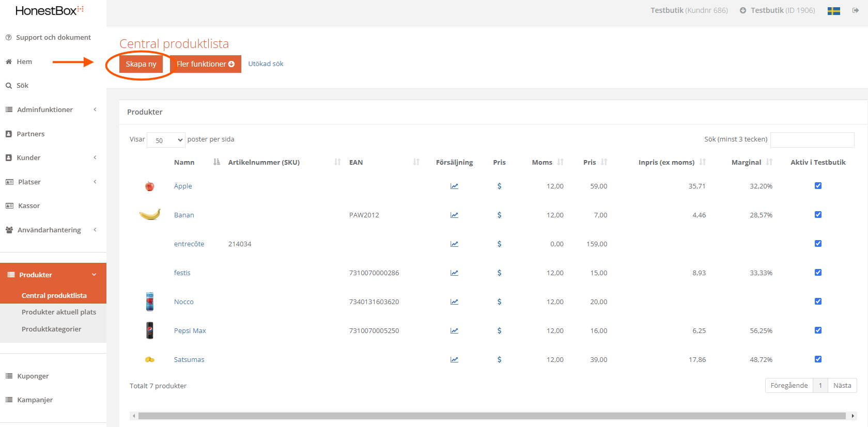This screenshot has width=868, height=427.
Task: Click the price dollar icon for Nocco
Action: point(499,302)
